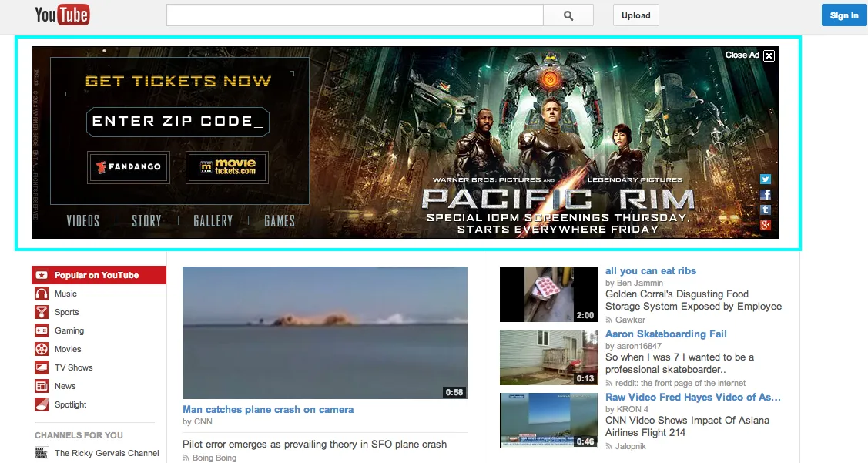
Task: Click the Tumblr share icon
Action: coord(765,210)
